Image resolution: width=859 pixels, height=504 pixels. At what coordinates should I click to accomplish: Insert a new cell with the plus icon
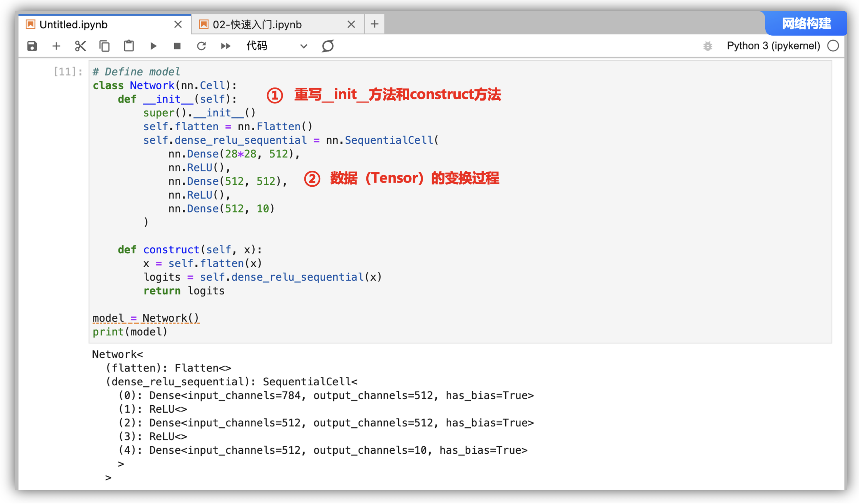click(56, 46)
